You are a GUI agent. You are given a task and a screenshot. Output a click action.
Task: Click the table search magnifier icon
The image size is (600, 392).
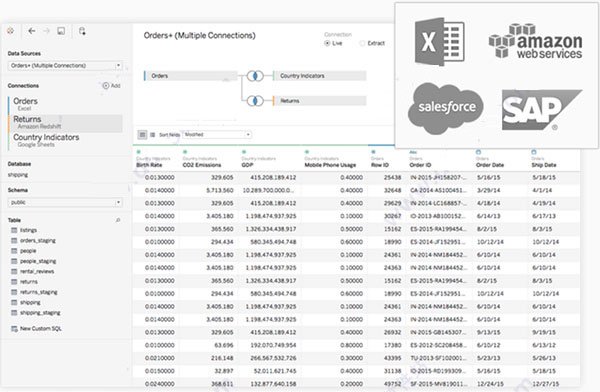click(118, 220)
